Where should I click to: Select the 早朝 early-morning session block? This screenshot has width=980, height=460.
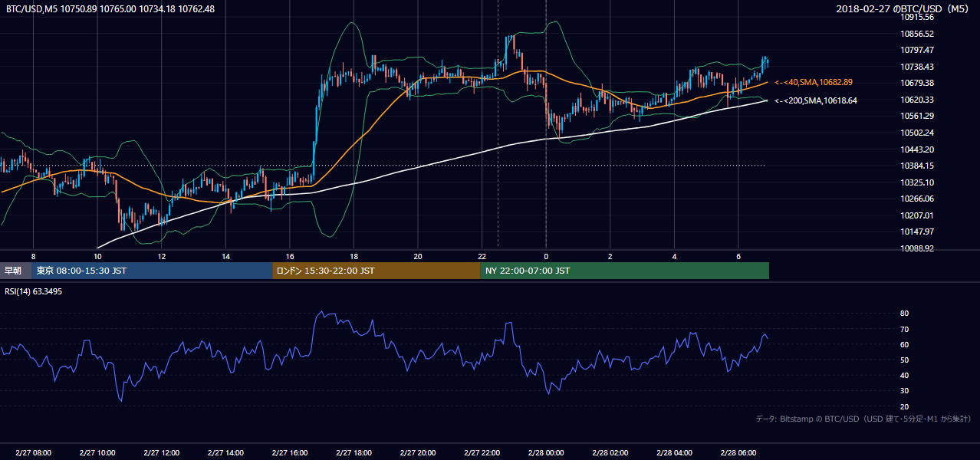point(16,271)
